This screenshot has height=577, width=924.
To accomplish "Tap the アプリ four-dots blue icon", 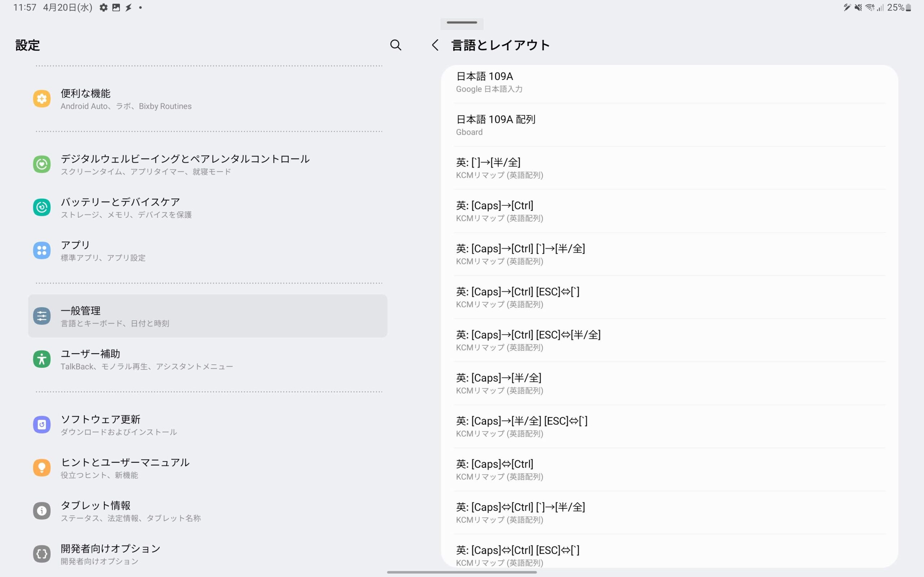I will pos(42,250).
